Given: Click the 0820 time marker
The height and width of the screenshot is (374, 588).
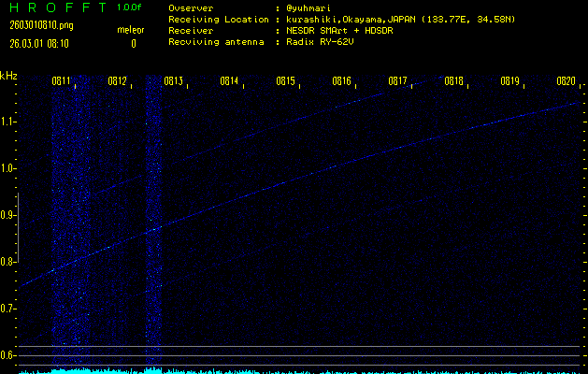Looking at the screenshot, I should click(x=566, y=82).
